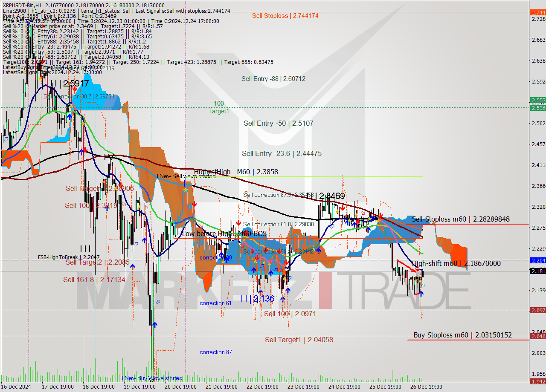Select 'Sell-Stoploss m60 | 2.28289848' label
The height and width of the screenshot is (392, 546).
point(461,219)
